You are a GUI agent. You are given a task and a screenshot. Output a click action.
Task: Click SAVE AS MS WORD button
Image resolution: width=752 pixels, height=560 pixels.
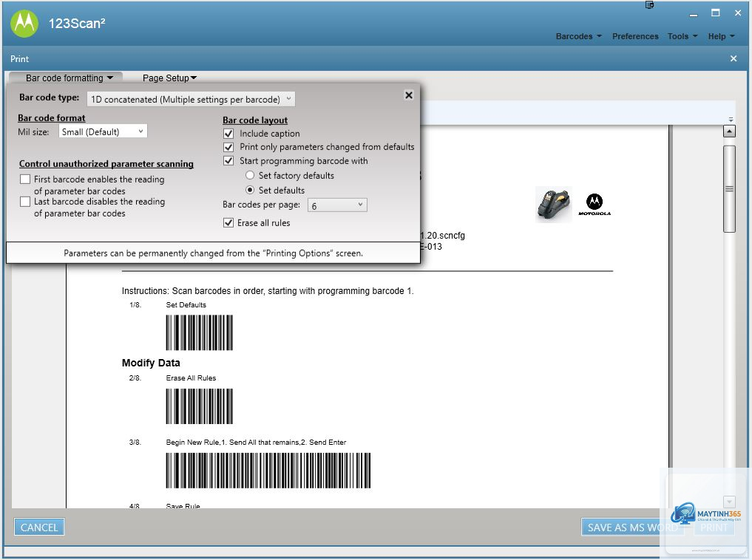632,527
